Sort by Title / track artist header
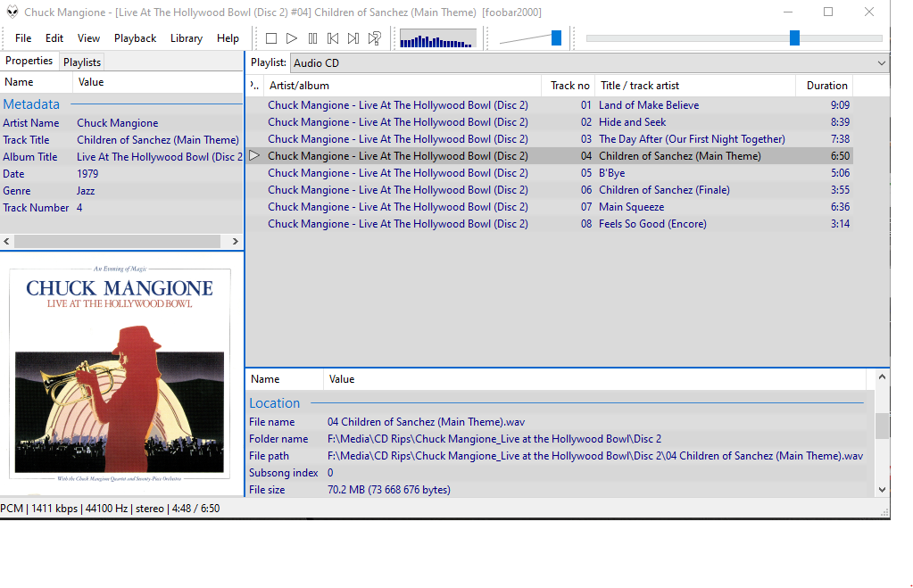 pyautogui.click(x=695, y=86)
